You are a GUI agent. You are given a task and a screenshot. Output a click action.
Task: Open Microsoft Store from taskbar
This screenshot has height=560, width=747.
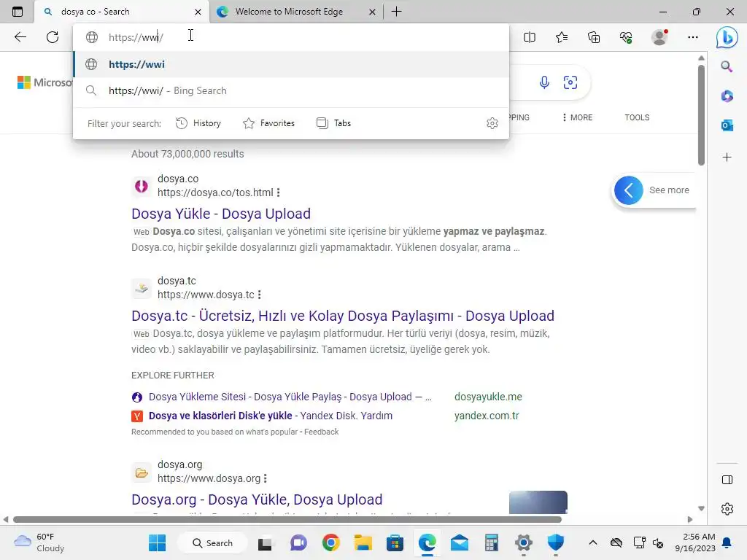click(x=395, y=542)
